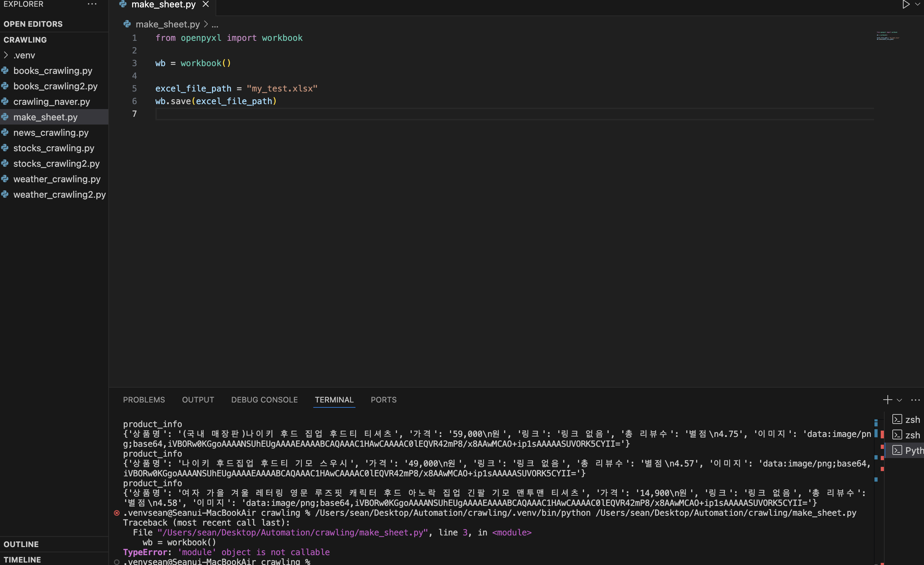Open the new terminal launch profile dropdown

coord(899,400)
